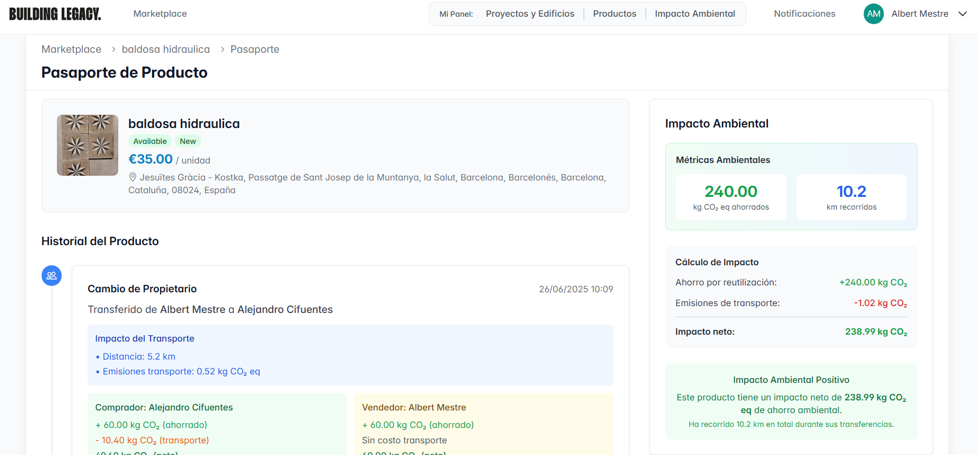Click the AM user avatar

873,14
